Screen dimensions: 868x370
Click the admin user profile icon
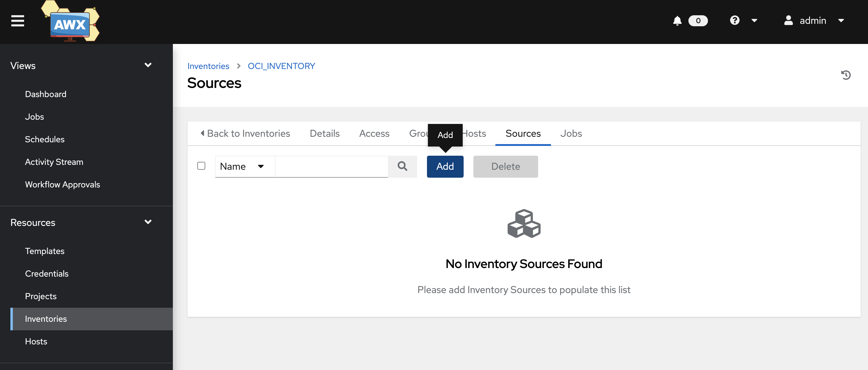pos(787,21)
